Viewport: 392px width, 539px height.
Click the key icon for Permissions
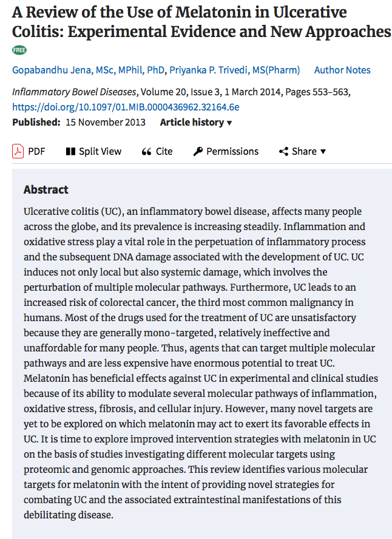point(198,151)
